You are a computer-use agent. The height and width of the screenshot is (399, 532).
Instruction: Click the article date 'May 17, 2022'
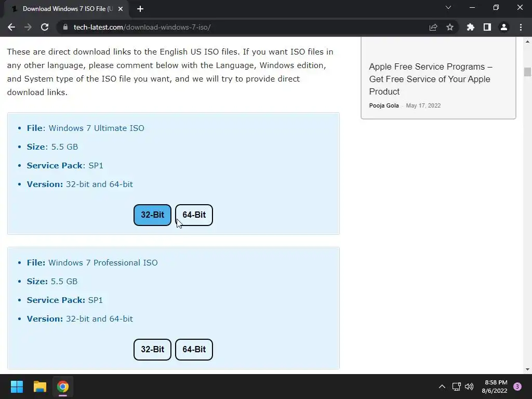(423, 105)
